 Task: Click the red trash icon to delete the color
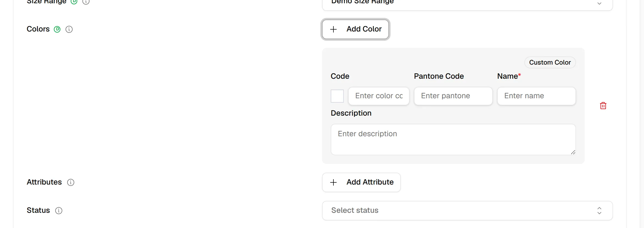(603, 106)
